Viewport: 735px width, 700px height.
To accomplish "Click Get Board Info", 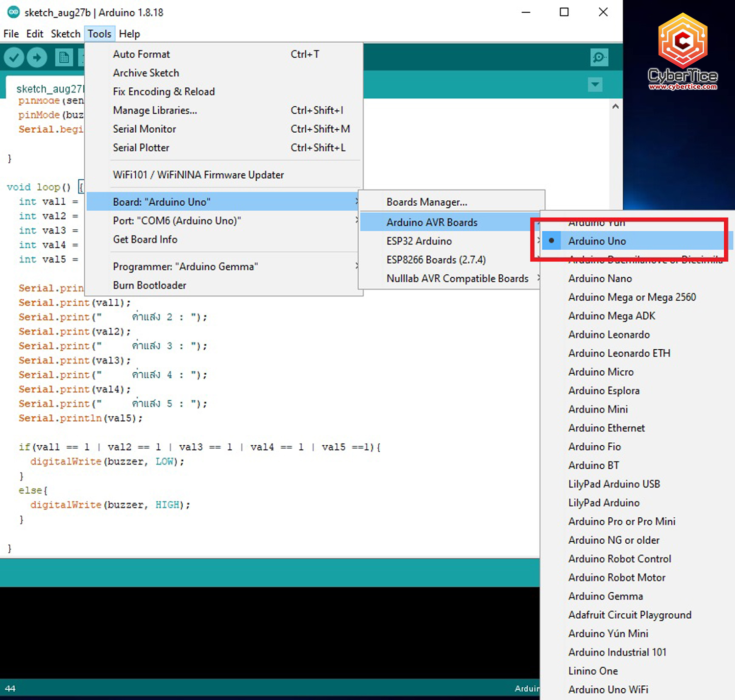I will (145, 240).
